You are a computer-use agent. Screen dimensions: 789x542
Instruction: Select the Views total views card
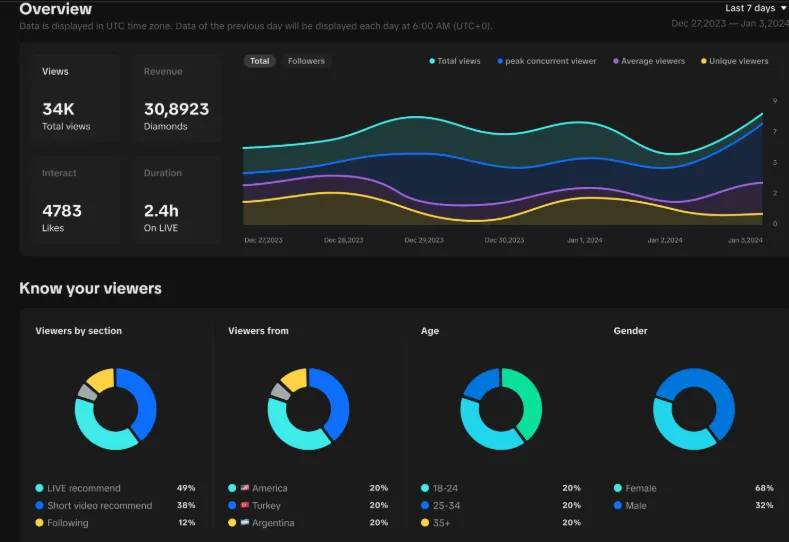[69, 99]
